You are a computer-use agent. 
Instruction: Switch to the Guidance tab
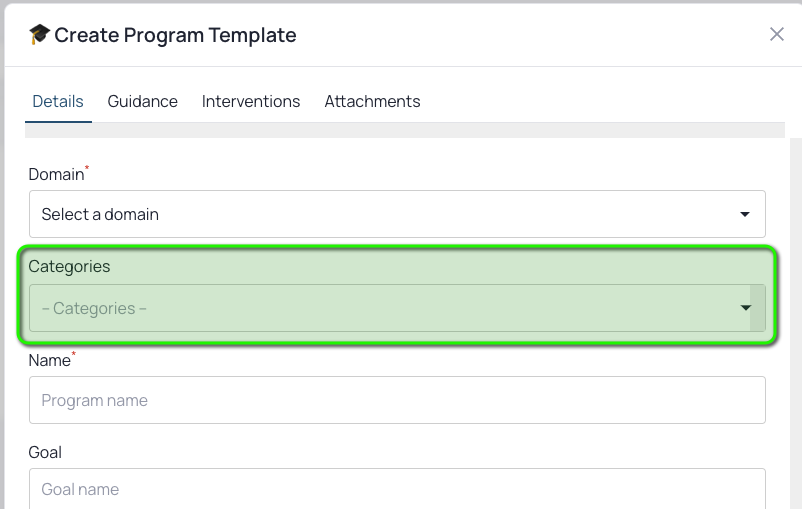pyautogui.click(x=143, y=101)
